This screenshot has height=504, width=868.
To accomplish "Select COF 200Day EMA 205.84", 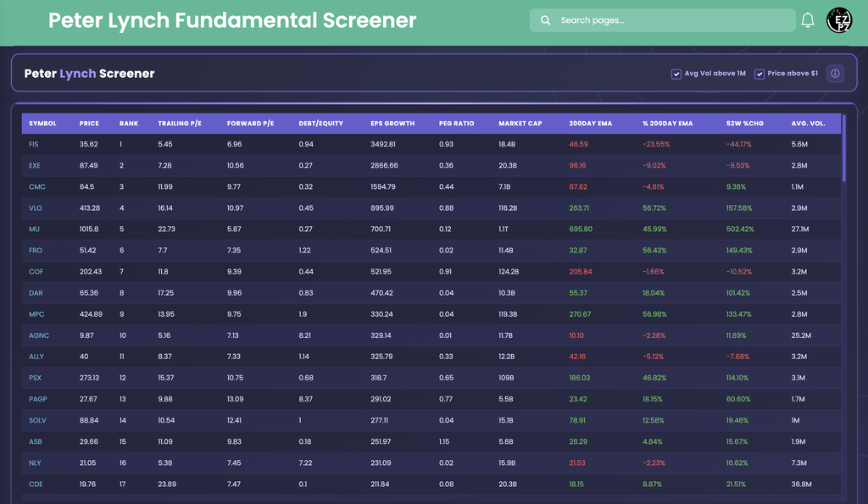I will 581,272.
